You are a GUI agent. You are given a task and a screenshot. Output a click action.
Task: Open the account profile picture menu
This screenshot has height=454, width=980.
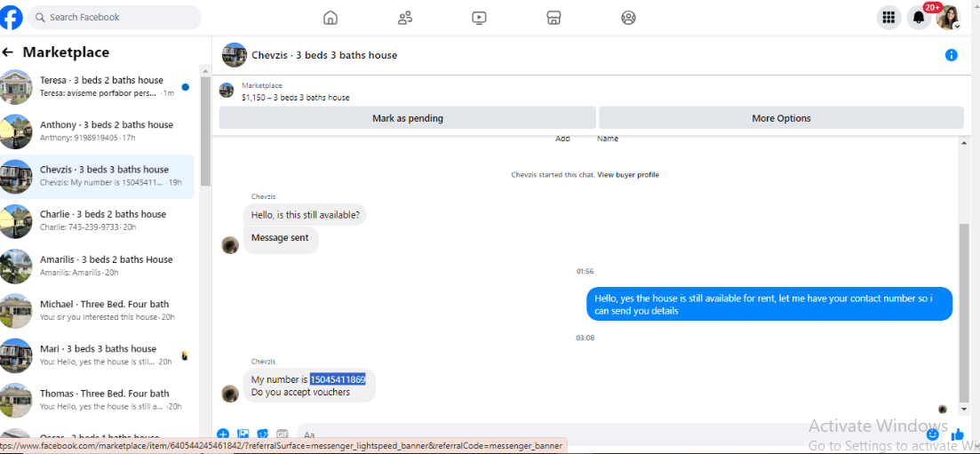[948, 18]
